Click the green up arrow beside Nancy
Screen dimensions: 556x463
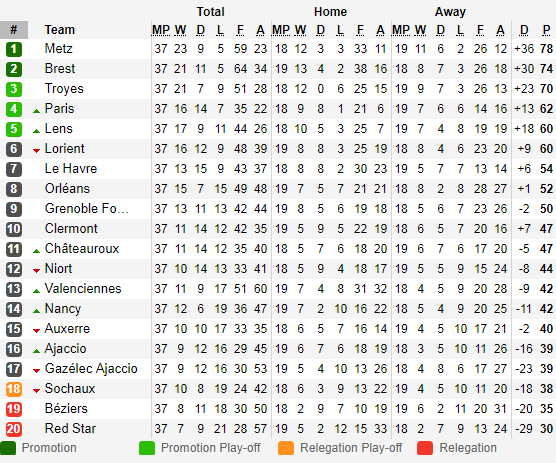pyautogui.click(x=36, y=311)
